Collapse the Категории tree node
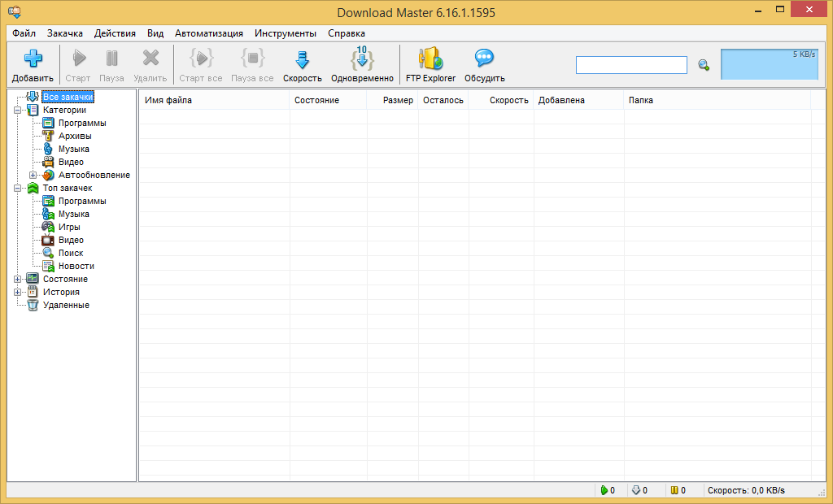Screen dimensions: 833x504 coord(18,110)
